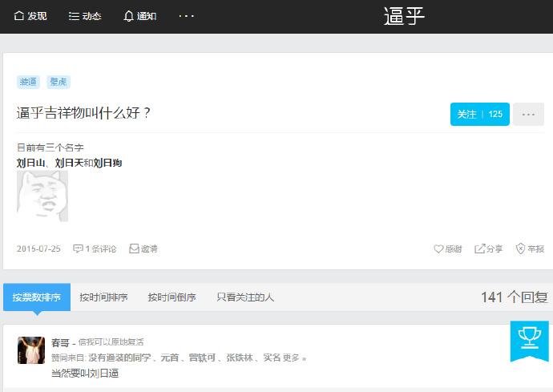Open the 发现 home icon in navbar
Viewport: 553px width, 392px height.
click(18, 16)
